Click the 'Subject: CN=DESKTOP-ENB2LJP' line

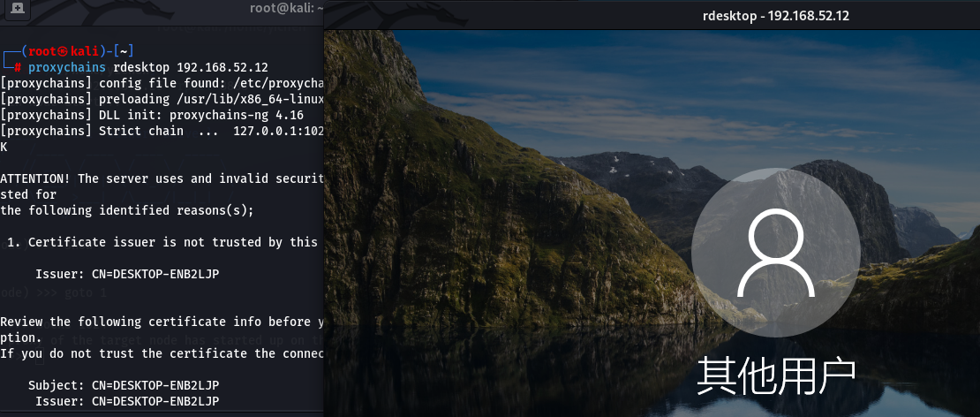point(124,385)
